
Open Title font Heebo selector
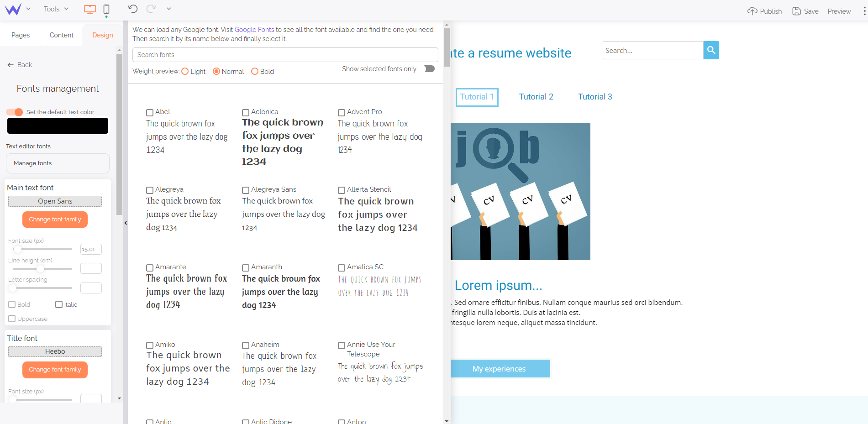point(55,351)
